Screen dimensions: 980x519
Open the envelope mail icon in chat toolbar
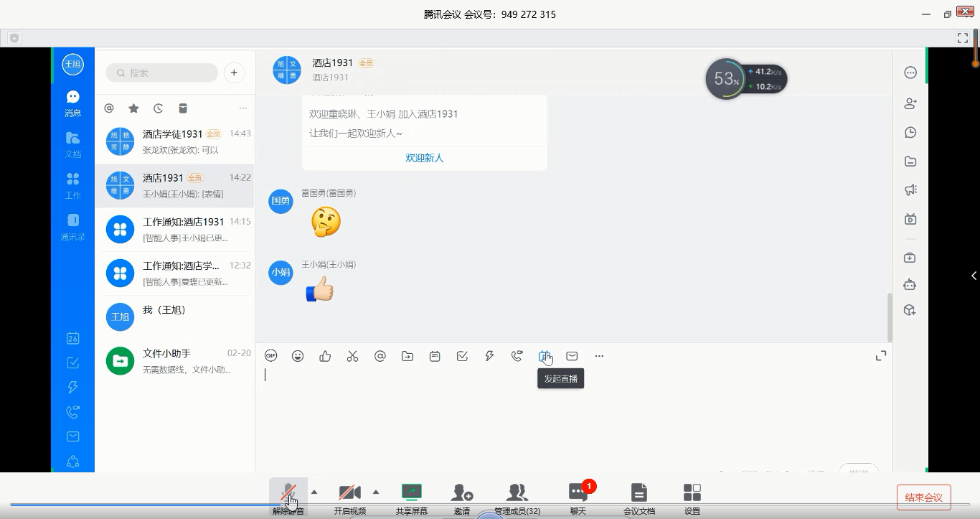pos(572,356)
